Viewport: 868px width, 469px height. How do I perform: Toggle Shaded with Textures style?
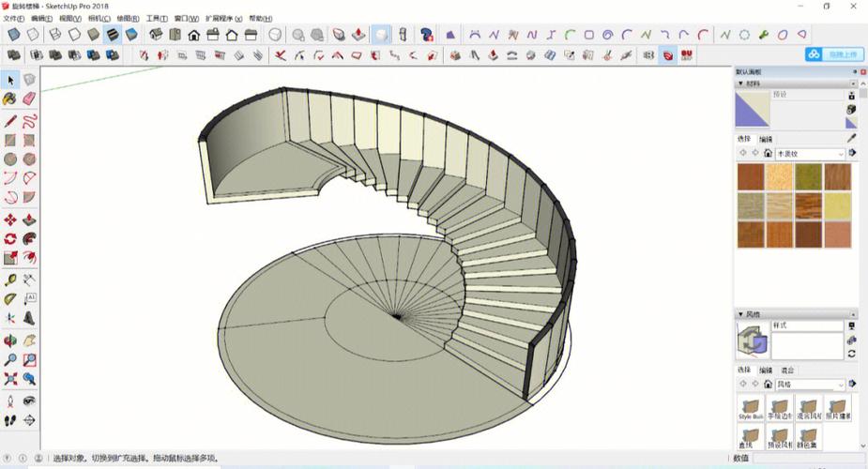113,35
